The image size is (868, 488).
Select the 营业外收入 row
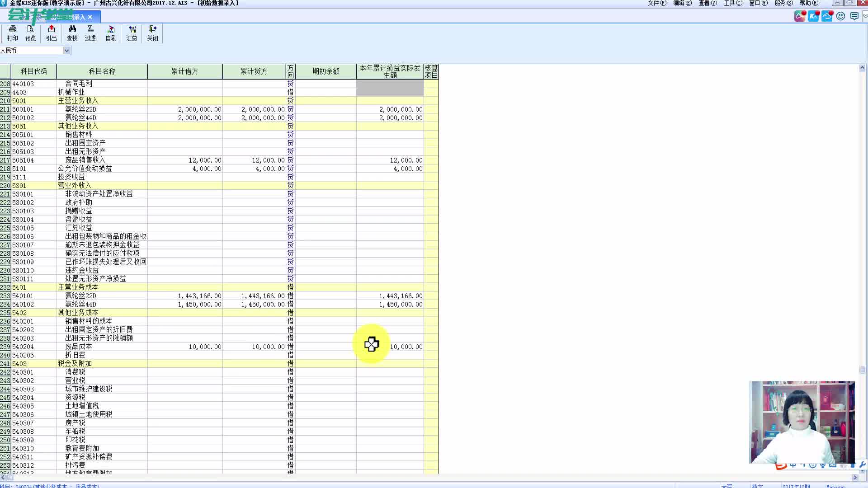coord(219,186)
